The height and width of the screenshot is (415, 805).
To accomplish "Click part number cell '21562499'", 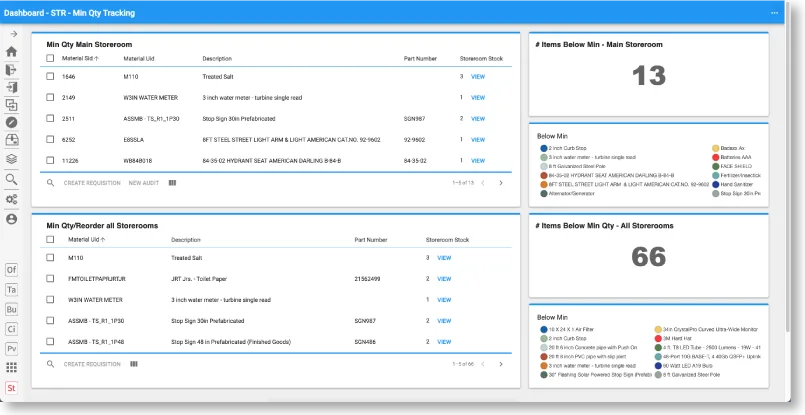I will click(366, 279).
